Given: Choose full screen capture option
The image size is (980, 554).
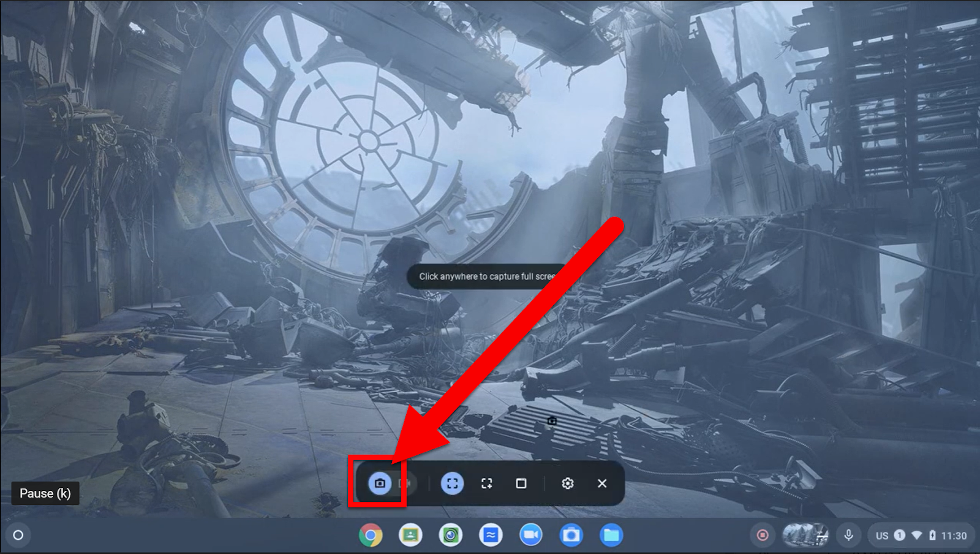Looking at the screenshot, I should (452, 484).
